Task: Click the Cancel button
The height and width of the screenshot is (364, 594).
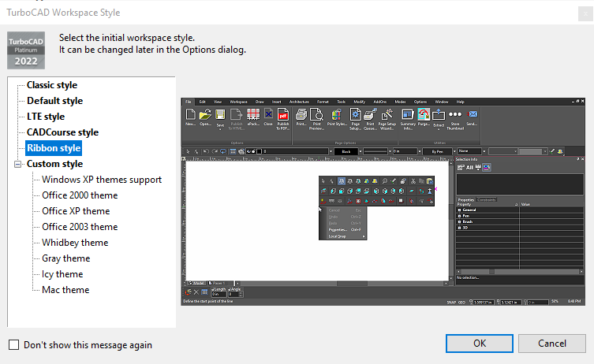Action: pyautogui.click(x=552, y=344)
